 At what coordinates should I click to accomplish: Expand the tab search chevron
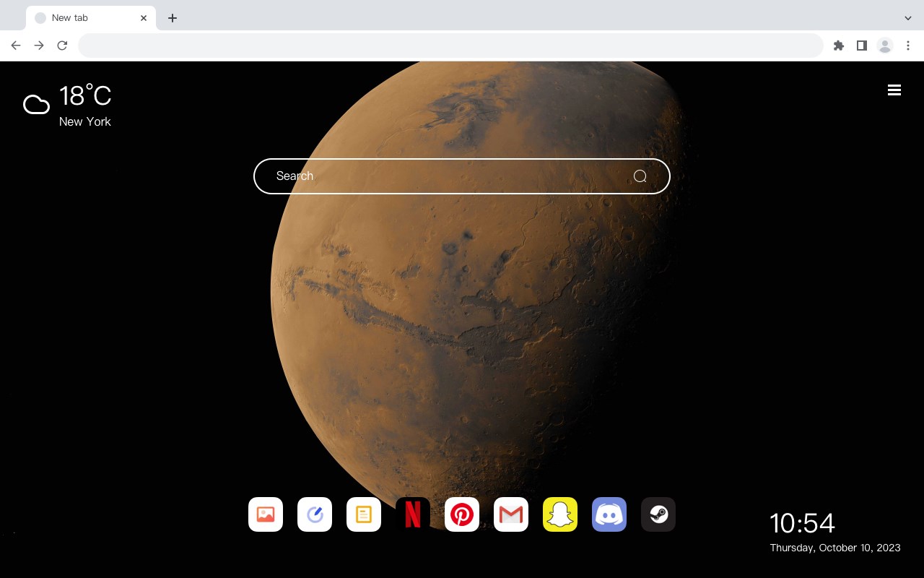pyautogui.click(x=908, y=18)
